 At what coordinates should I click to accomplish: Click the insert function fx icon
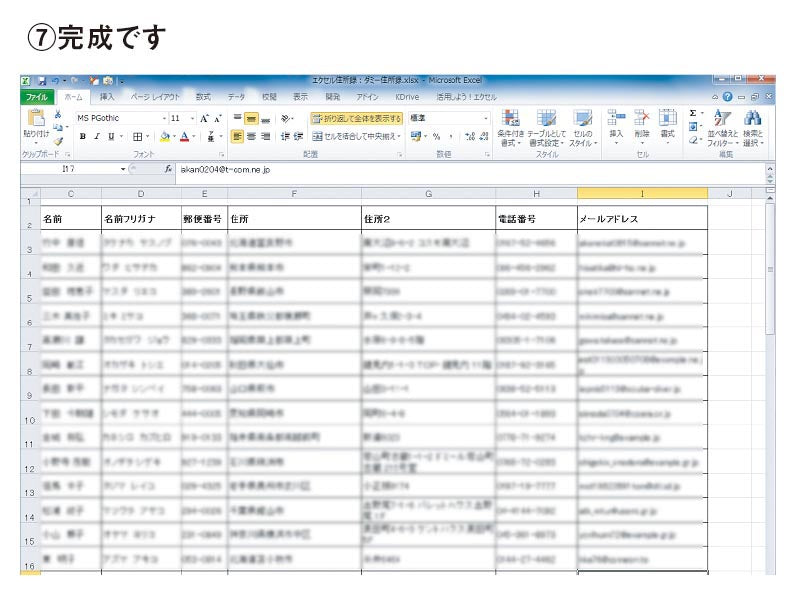point(169,170)
